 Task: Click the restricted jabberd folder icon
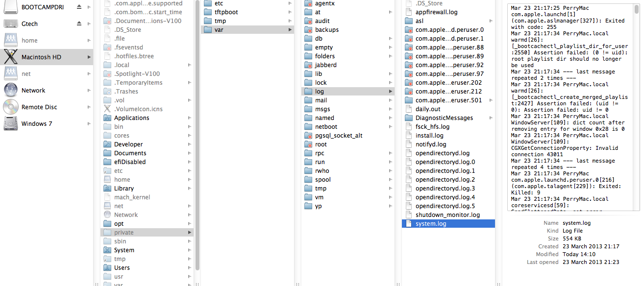coord(308,65)
